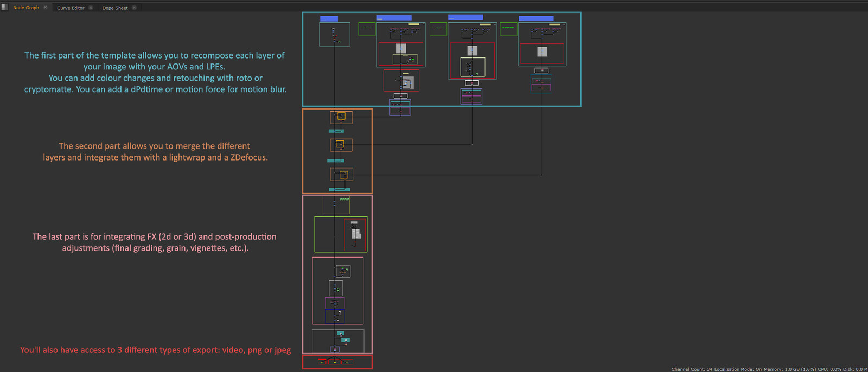Select the bottom orange merge node
This screenshot has height=372, width=868.
click(343, 175)
